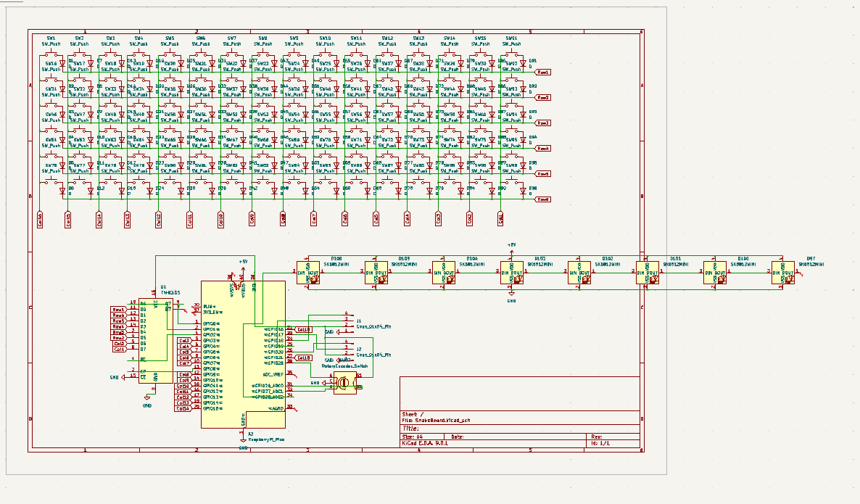Select the +5V power symbol above LED chain
The height and width of the screenshot is (504, 860).
pyautogui.click(x=511, y=247)
